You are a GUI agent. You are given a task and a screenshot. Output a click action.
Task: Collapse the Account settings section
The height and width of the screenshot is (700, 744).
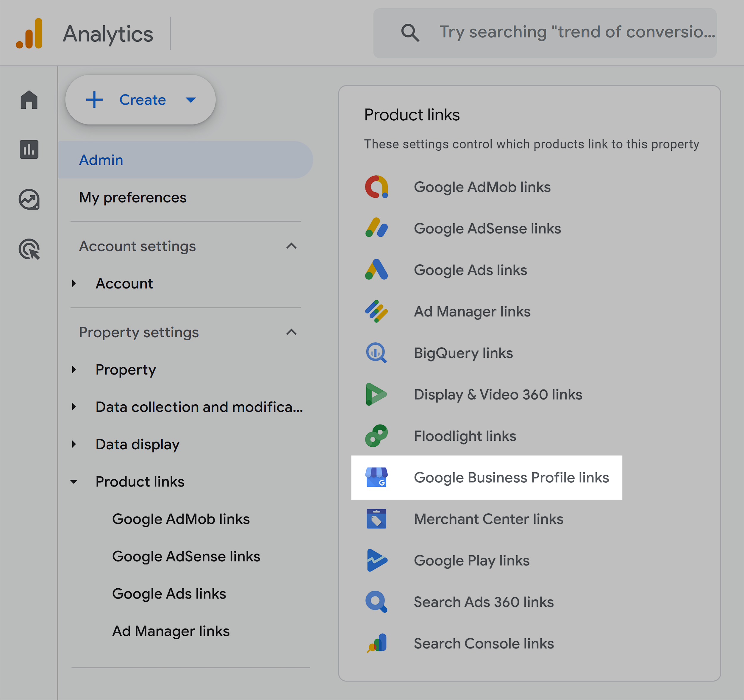292,246
